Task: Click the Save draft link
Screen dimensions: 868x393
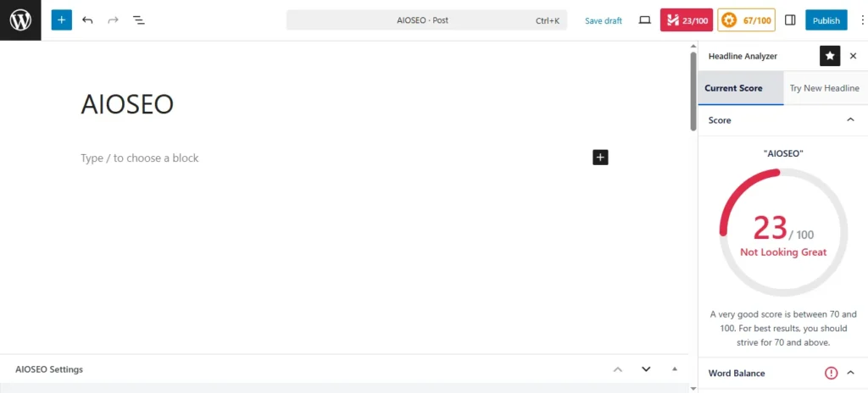Action: [604, 20]
